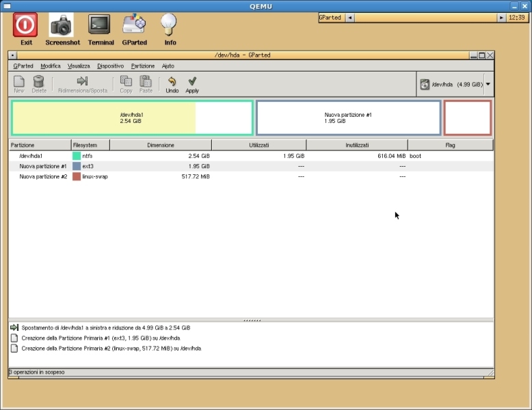Click the move arrow icon of Spostamento operation
Viewport: 532px width, 410px height.
(14, 327)
